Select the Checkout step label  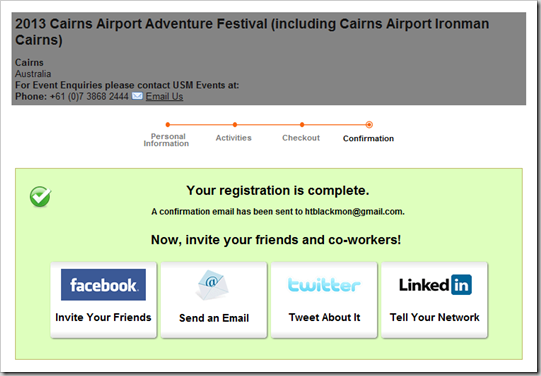coord(301,138)
